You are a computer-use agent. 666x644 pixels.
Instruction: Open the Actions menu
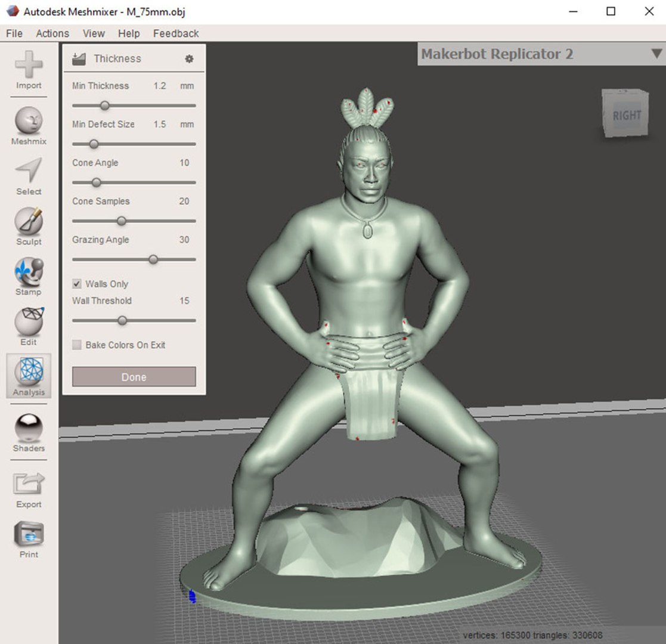coord(52,33)
